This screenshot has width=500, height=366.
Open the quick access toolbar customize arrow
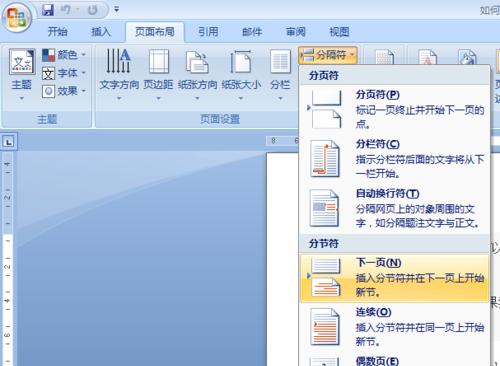(x=116, y=9)
